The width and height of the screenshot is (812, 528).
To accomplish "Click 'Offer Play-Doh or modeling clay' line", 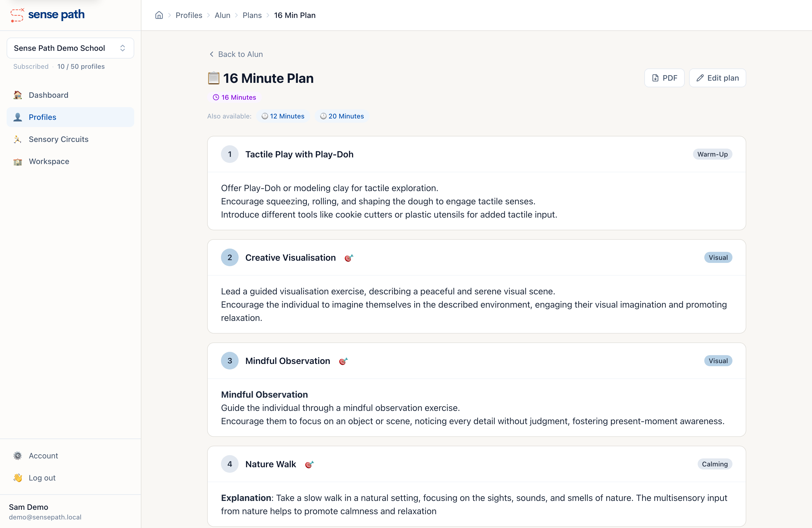I will tap(329, 188).
